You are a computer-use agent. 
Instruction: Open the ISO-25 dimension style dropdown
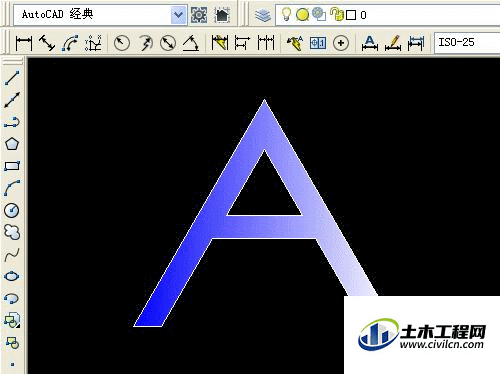pos(467,43)
